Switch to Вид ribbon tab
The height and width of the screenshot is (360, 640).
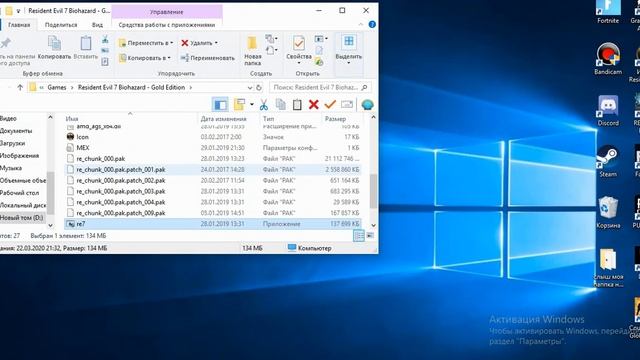(x=97, y=25)
